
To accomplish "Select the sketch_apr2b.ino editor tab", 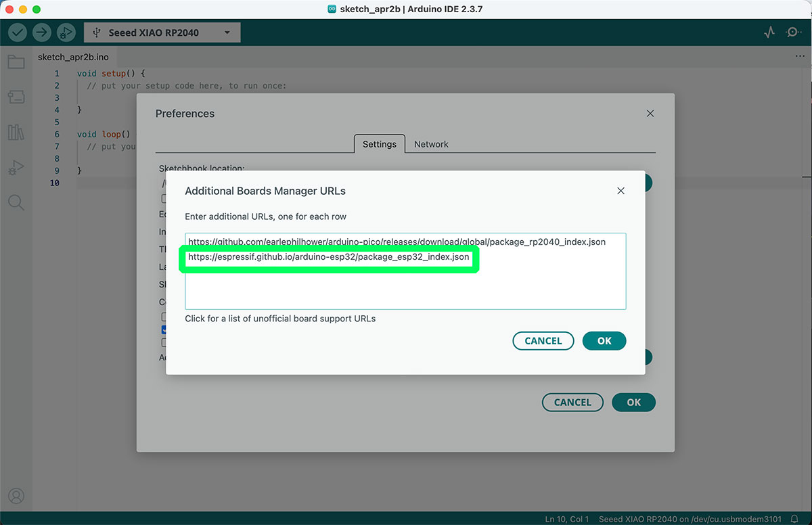I will (73, 57).
